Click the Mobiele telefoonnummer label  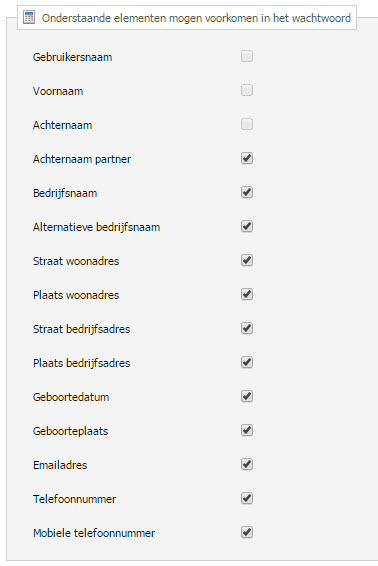(x=94, y=533)
